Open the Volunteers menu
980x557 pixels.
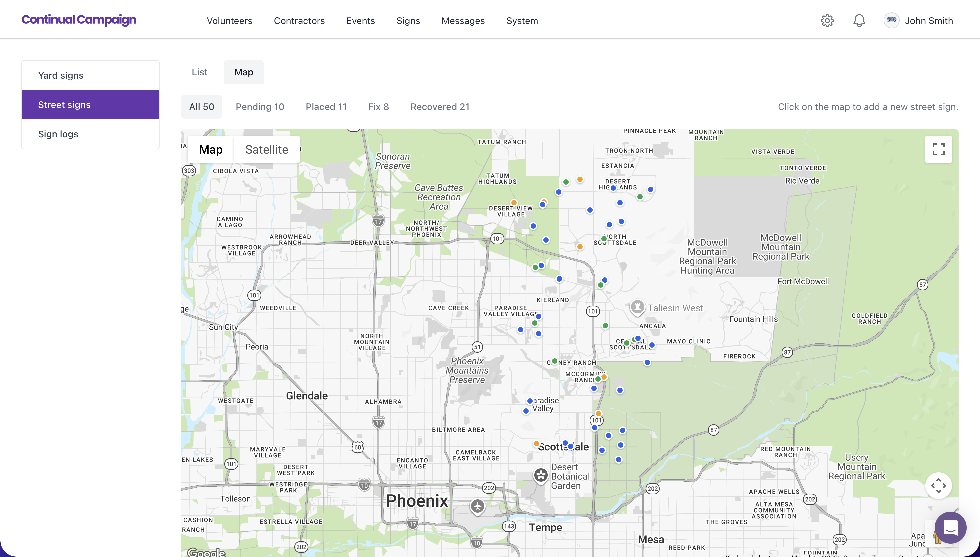click(229, 21)
